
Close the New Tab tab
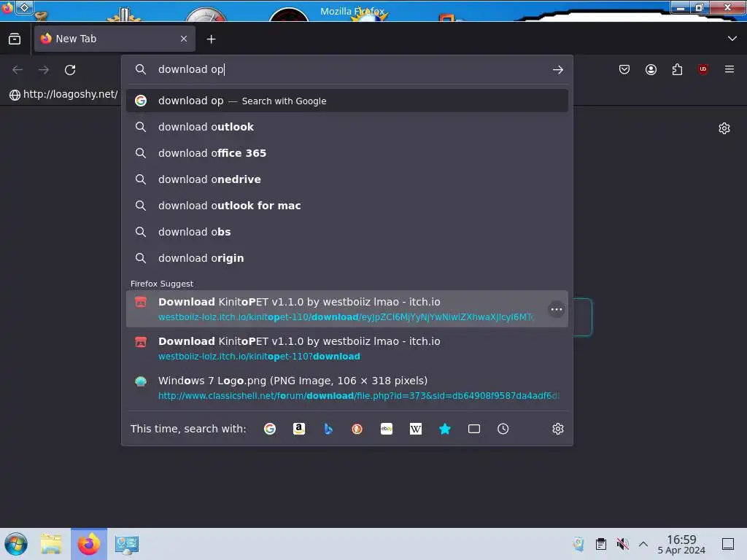tap(184, 39)
